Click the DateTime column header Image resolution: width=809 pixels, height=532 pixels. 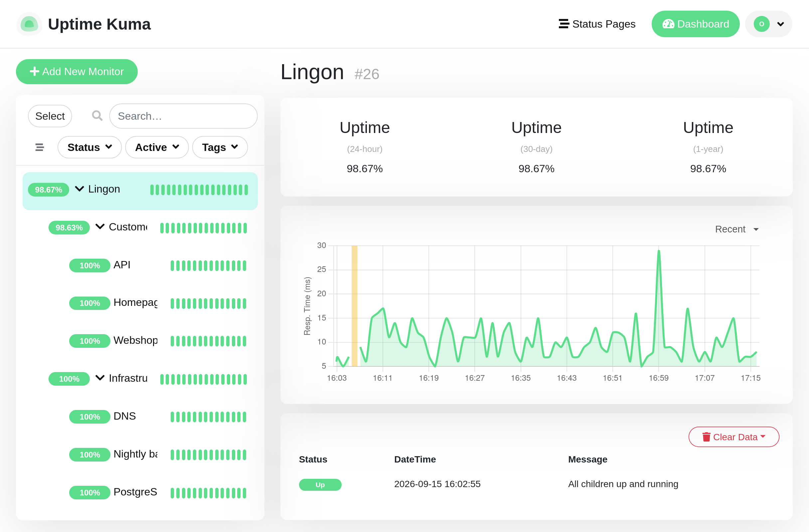(415, 459)
